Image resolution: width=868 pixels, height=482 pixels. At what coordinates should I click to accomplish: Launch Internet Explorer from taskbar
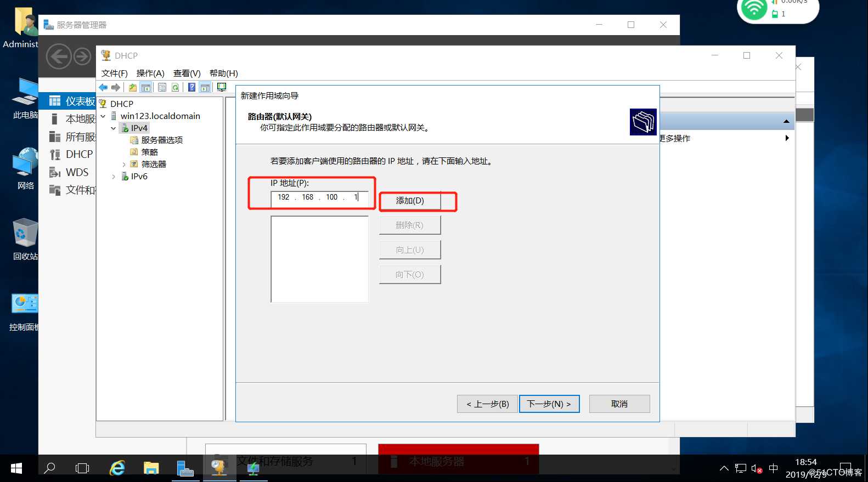pos(117,468)
